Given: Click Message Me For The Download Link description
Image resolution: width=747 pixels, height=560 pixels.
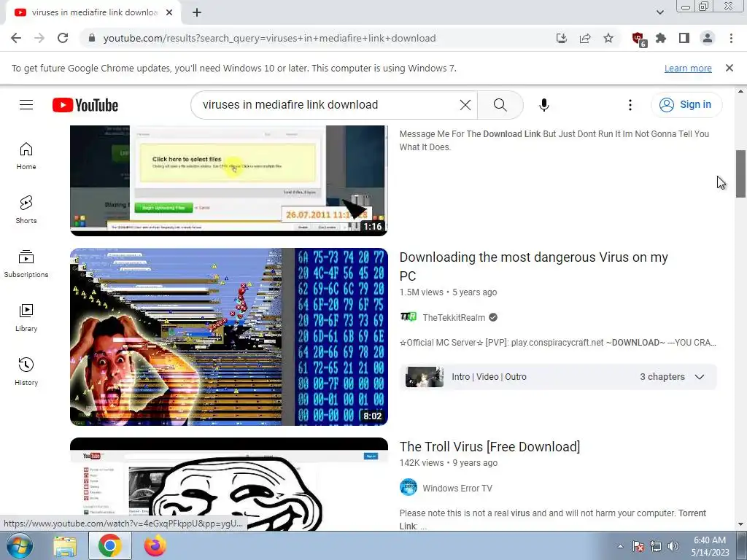Looking at the screenshot, I should point(554,141).
